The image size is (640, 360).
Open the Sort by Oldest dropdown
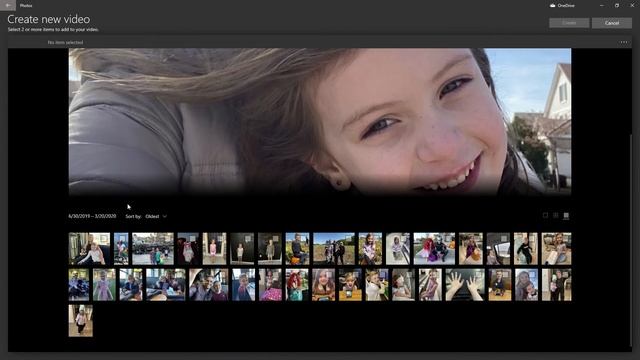coord(156,216)
